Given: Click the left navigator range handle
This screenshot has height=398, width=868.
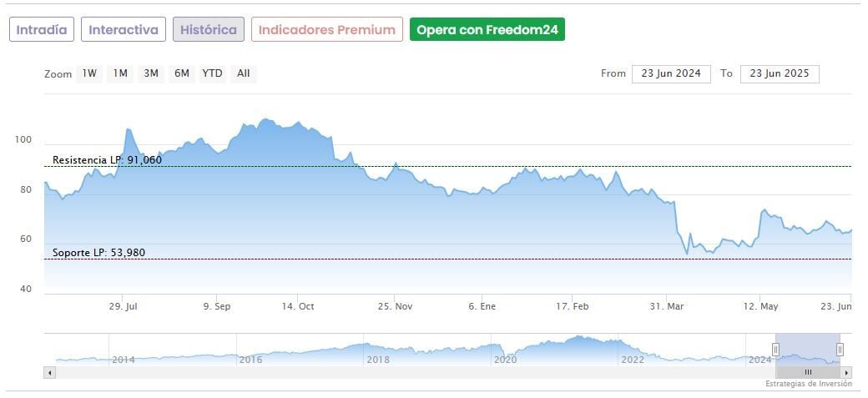Looking at the screenshot, I should pos(775,350).
